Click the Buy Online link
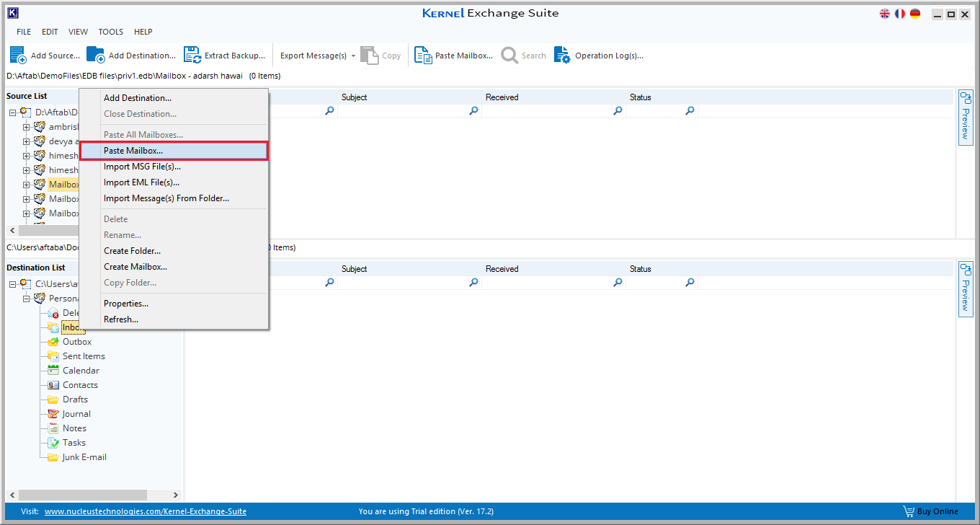Screen dimensions: 980x525 click(x=937, y=511)
